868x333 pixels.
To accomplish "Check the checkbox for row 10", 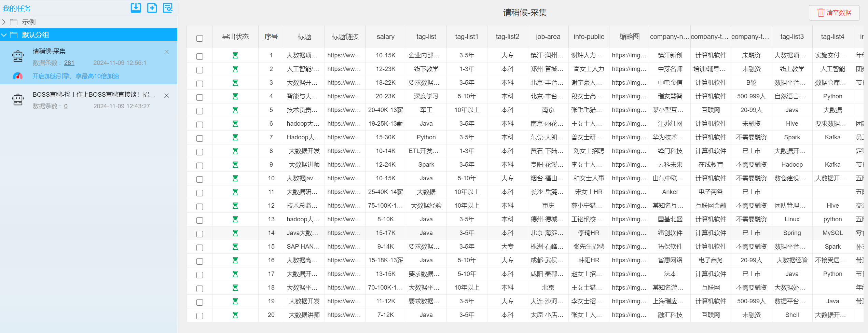I will (200, 179).
